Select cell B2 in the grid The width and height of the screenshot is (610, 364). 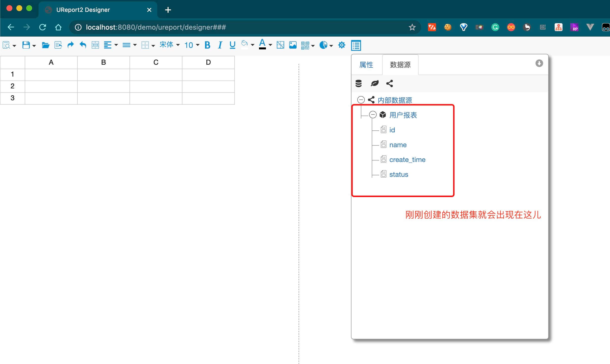pyautogui.click(x=103, y=86)
